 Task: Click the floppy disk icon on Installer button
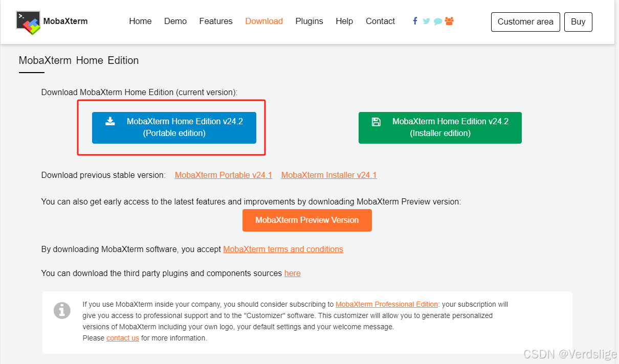[x=376, y=122]
